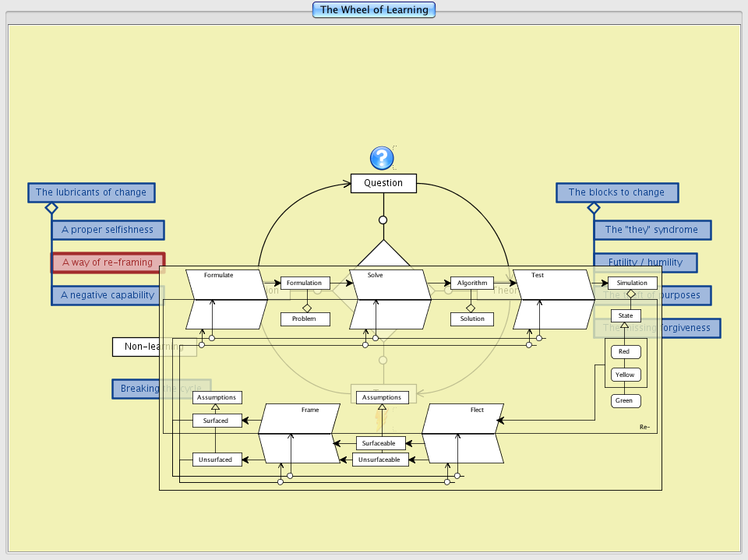Select the A proper selfishness item
This screenshot has width=748, height=560.
click(108, 230)
